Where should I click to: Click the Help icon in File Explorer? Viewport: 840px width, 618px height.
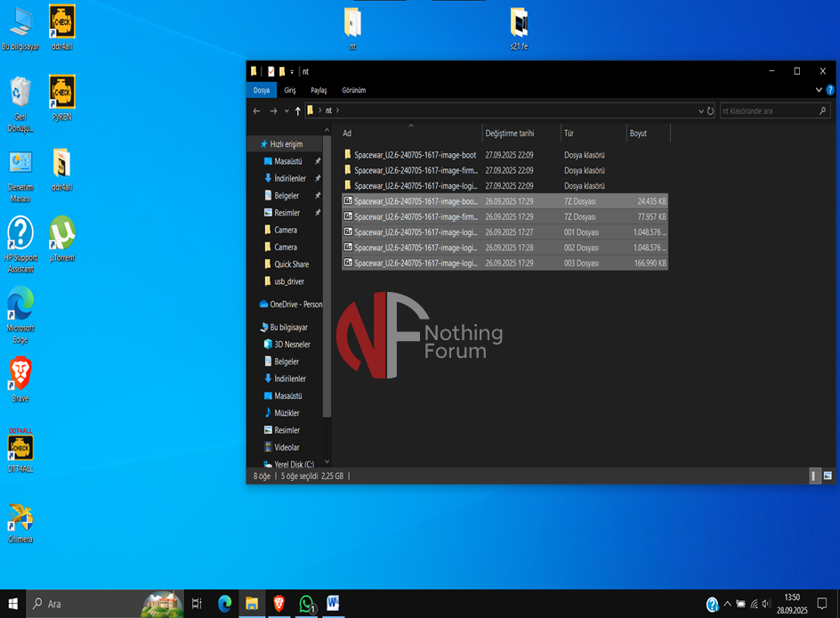click(x=830, y=90)
